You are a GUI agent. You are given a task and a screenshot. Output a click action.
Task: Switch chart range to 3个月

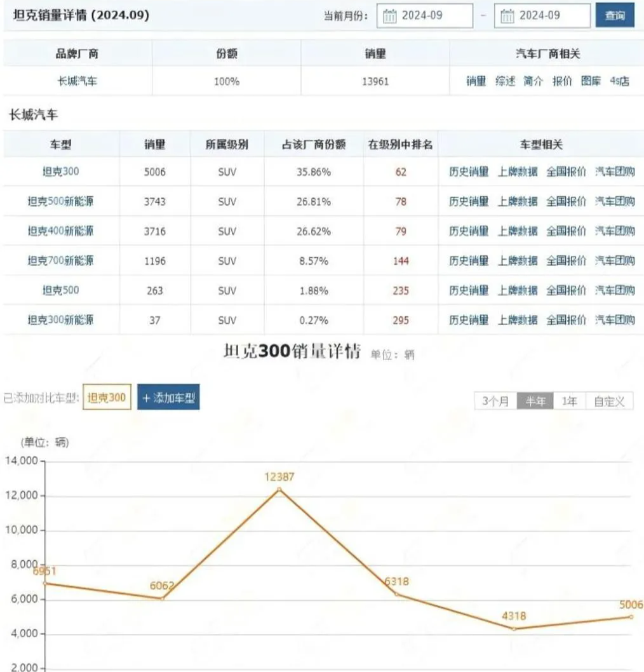495,401
